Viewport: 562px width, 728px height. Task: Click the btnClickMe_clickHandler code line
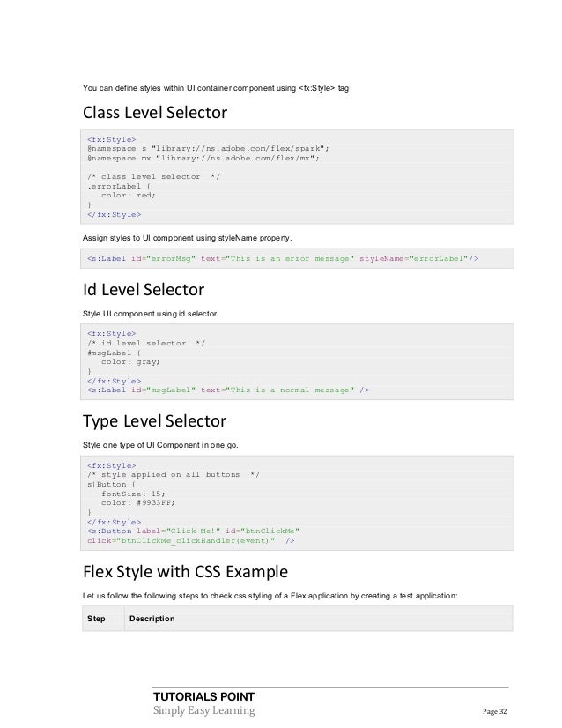tap(191, 540)
